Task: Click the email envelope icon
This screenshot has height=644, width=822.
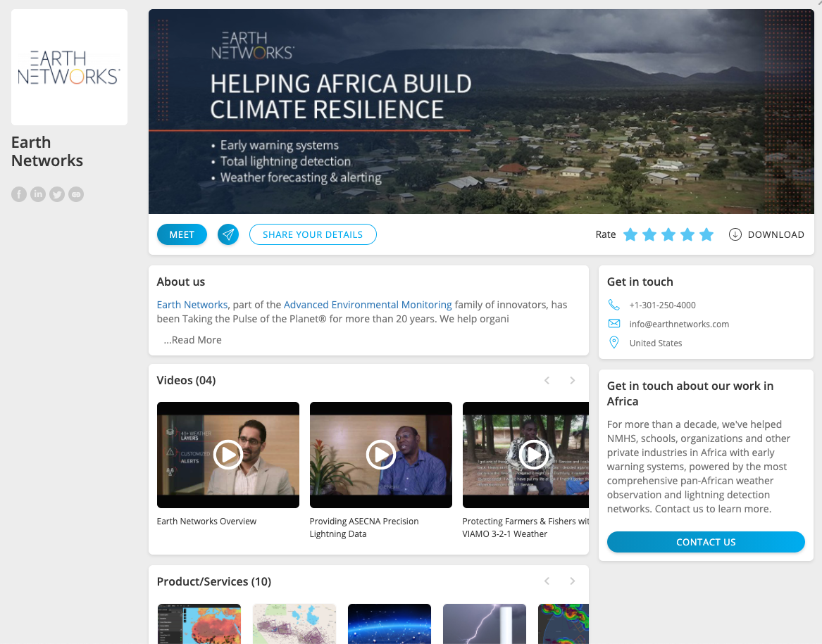Action: point(614,323)
